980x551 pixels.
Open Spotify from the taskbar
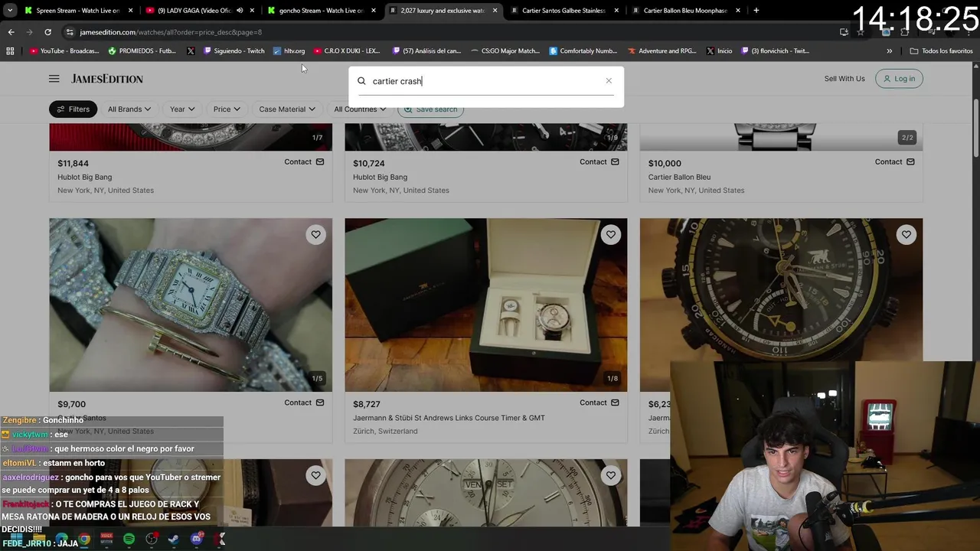click(x=129, y=540)
